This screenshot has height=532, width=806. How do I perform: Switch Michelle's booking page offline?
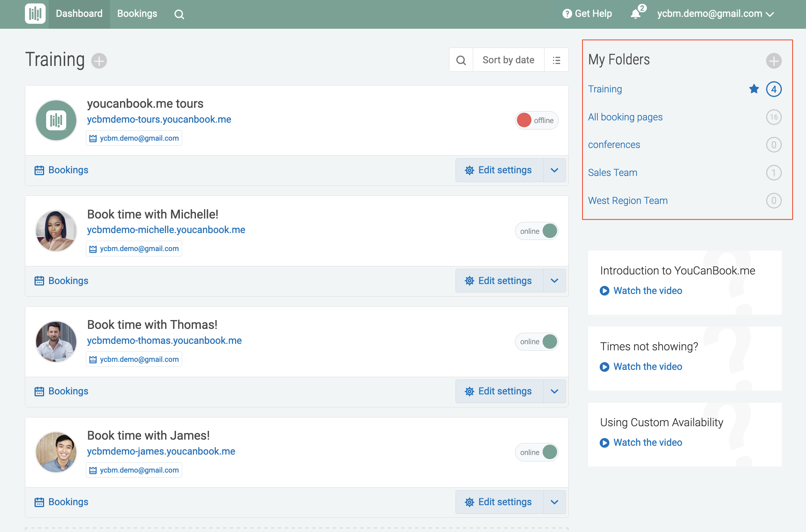[536, 231]
